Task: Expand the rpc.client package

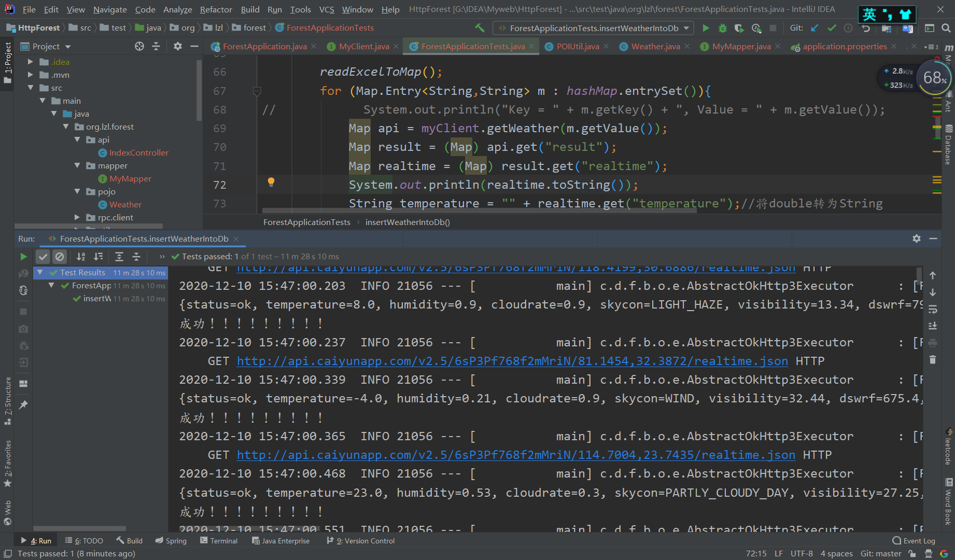Action: 77,217
